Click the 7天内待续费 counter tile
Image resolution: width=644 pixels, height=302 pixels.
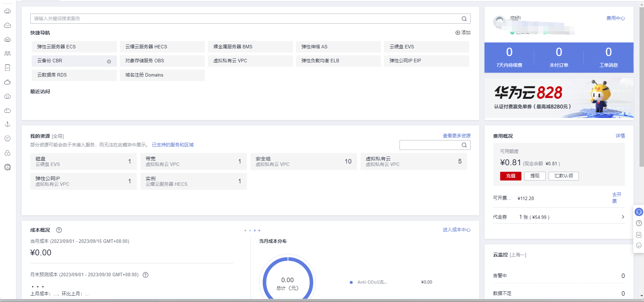pyautogui.click(x=509, y=57)
